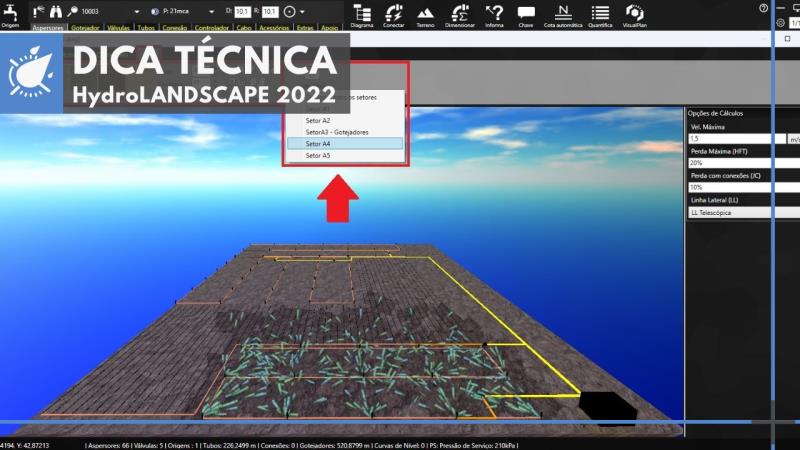Click the circle target icon
This screenshot has width=800, height=450.
[289, 11]
